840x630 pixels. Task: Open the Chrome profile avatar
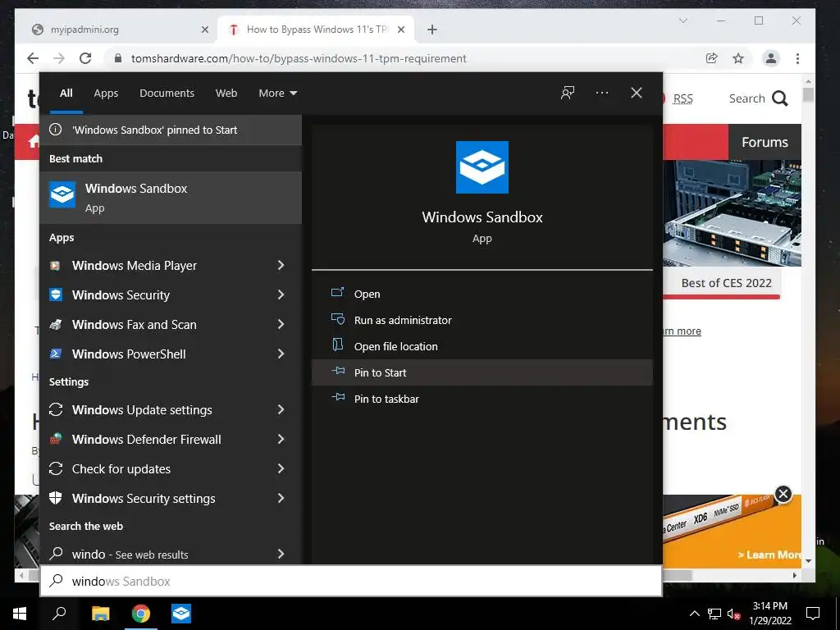pyautogui.click(x=771, y=58)
